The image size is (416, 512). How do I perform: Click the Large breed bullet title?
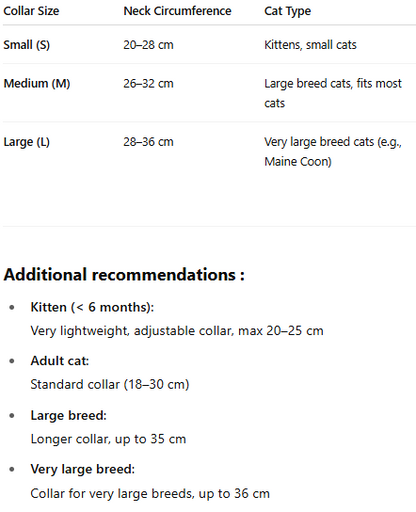(x=69, y=415)
